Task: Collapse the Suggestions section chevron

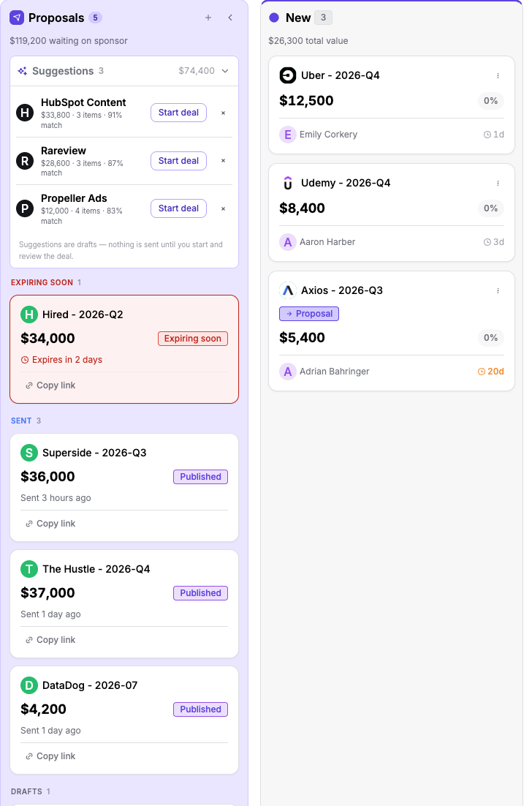Action: click(x=225, y=71)
